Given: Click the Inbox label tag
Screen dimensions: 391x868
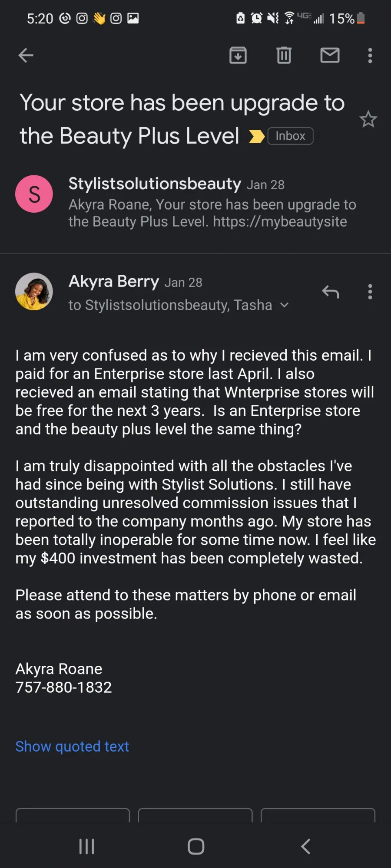Looking at the screenshot, I should pos(290,136).
